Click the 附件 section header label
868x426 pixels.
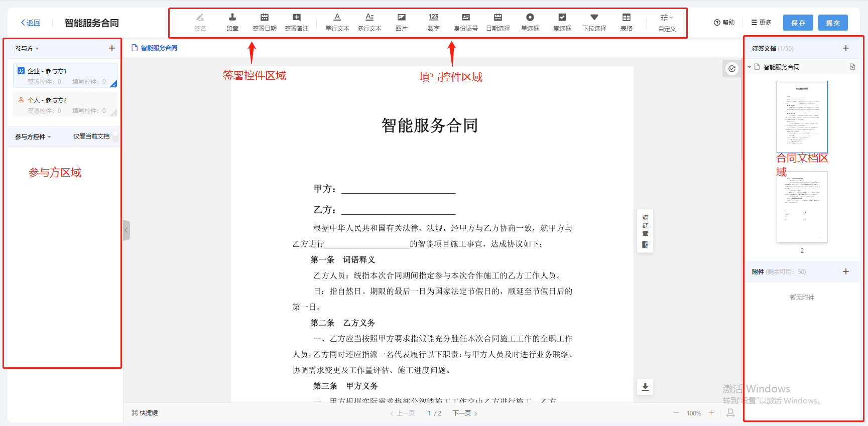[758, 272]
